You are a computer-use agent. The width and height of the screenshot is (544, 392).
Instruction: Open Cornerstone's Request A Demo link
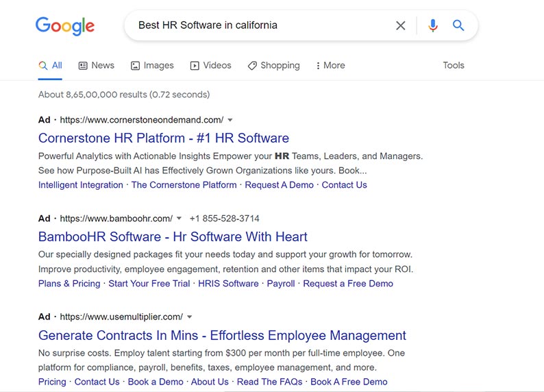tap(279, 185)
